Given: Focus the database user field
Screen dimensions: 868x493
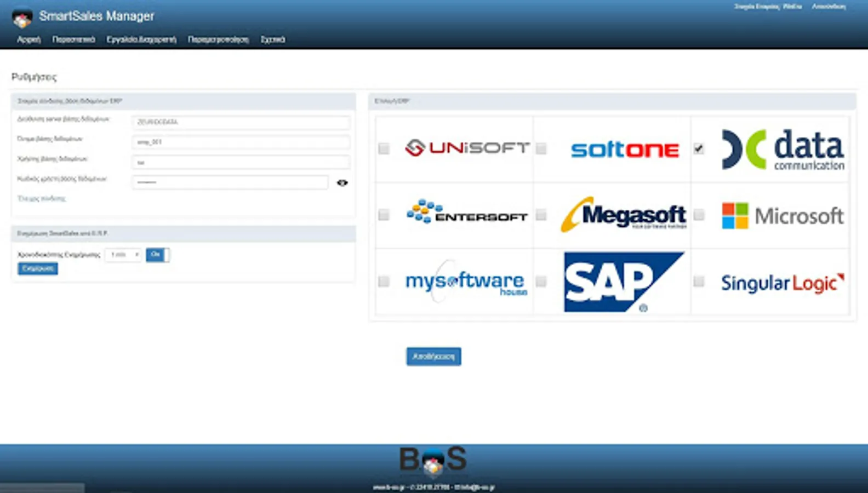Looking at the screenshot, I should (x=241, y=162).
